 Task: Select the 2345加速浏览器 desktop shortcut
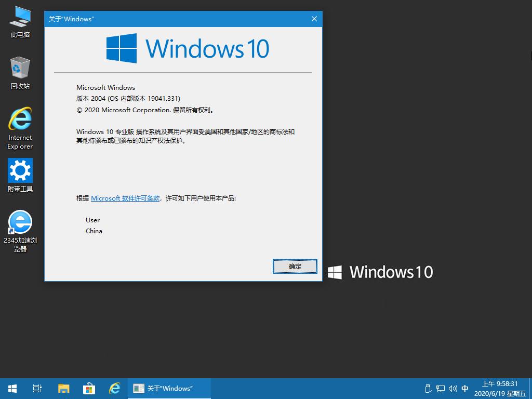point(20,231)
